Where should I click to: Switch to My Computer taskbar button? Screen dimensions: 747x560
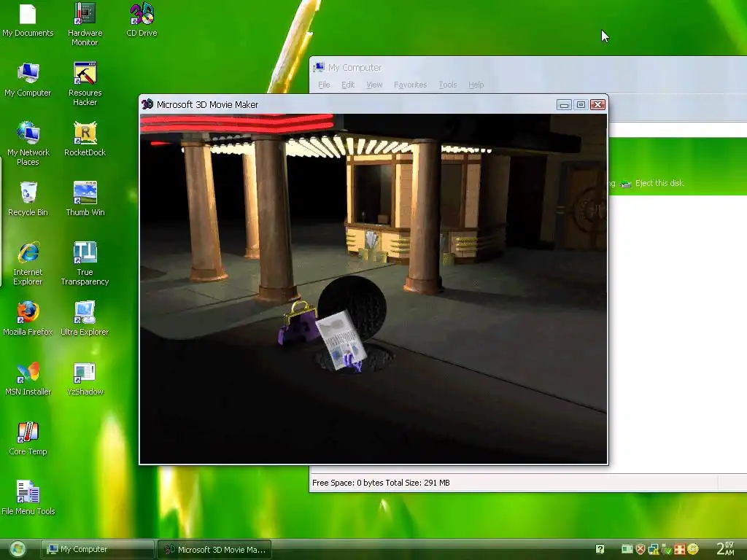(97, 549)
